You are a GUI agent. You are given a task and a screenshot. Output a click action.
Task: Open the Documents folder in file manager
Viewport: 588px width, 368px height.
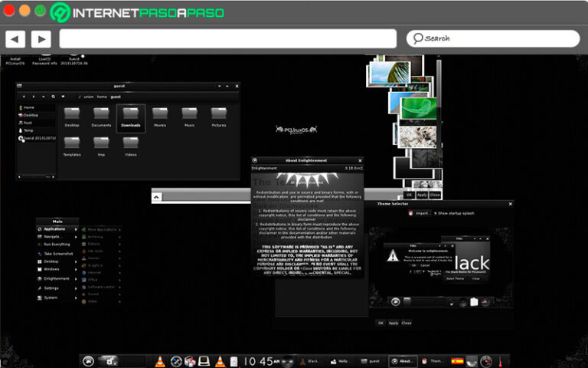tap(101, 117)
